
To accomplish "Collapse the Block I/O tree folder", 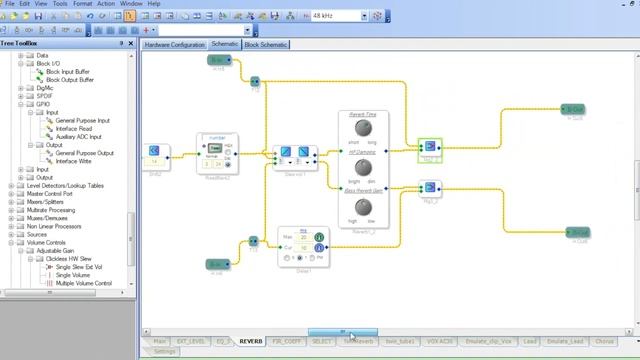I will point(21,64).
